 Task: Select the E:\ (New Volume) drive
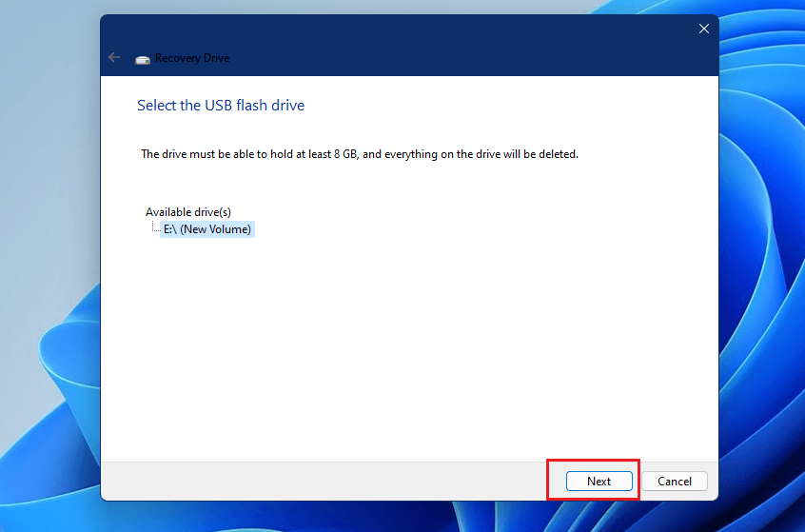coord(206,229)
